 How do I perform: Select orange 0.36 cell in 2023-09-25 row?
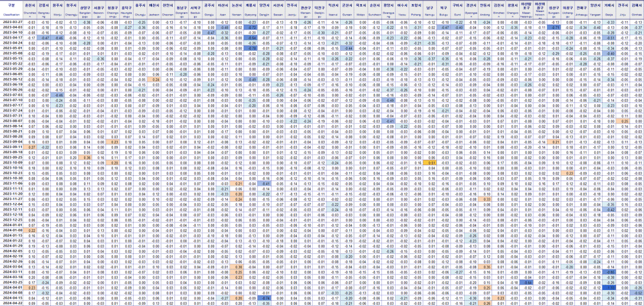(x=86, y=157)
